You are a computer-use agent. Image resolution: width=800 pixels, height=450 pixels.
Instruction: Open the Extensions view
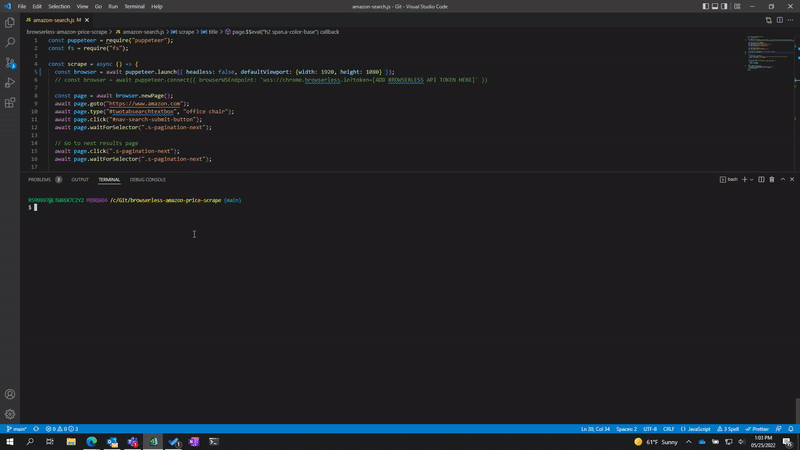point(10,103)
